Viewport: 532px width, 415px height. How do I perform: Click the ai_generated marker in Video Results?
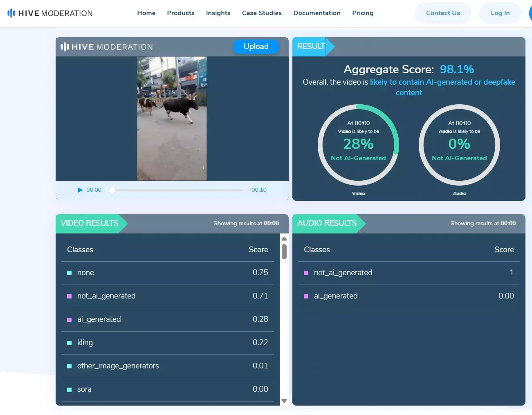69,320
